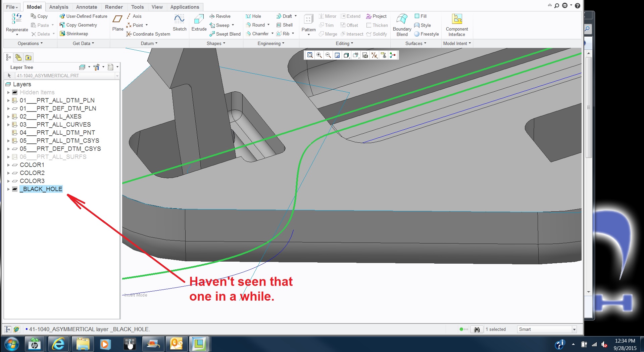
Task: Click the Shrinkwrap command
Action: point(74,34)
